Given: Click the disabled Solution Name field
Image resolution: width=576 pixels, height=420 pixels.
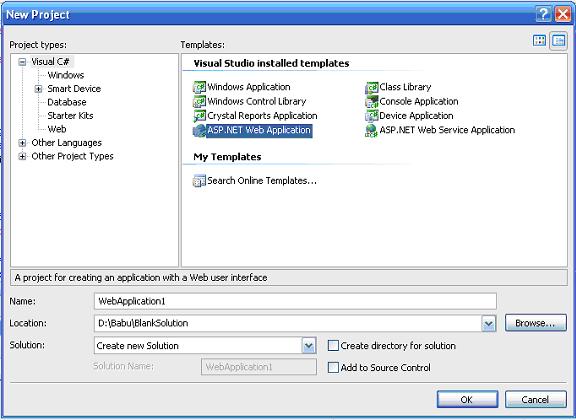Looking at the screenshot, I should point(259,367).
